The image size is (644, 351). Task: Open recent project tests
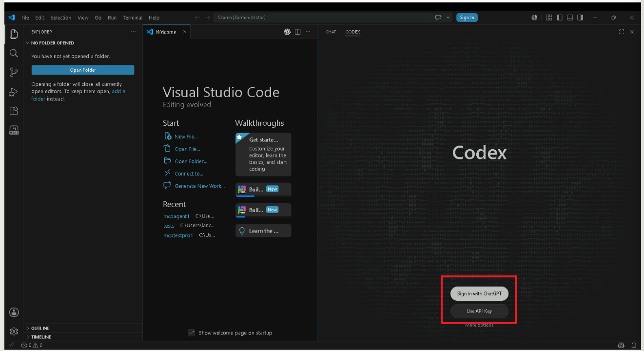[169, 226]
